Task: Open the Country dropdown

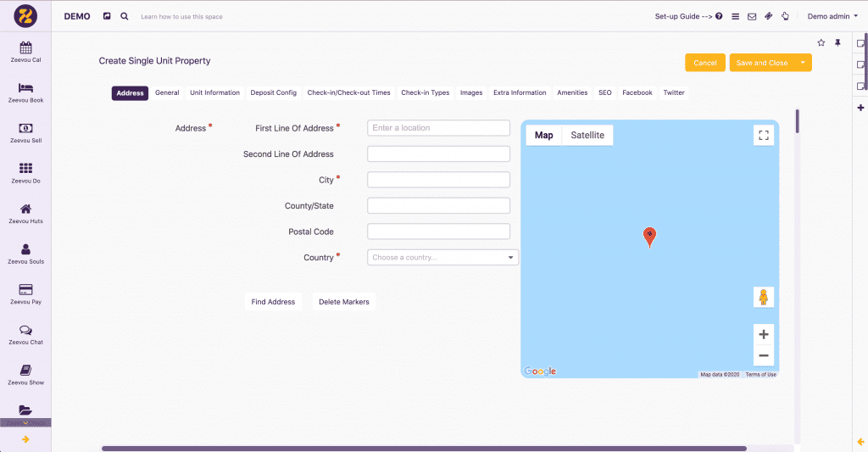Action: 442,257
